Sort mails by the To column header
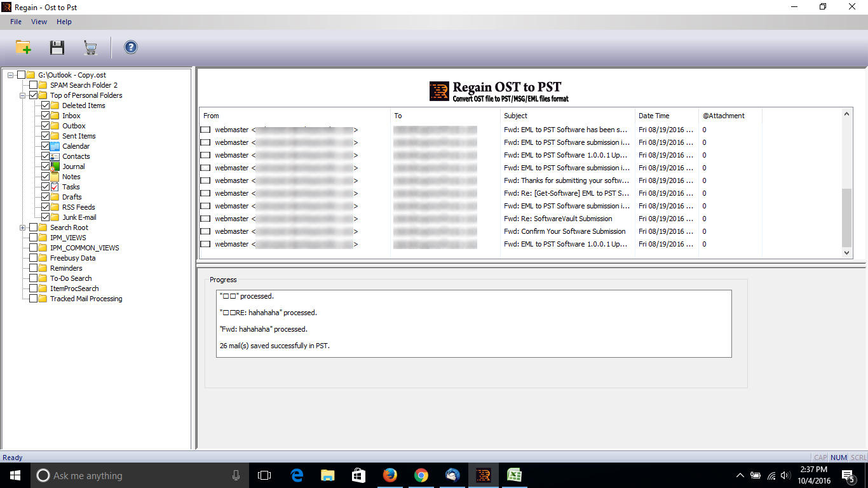 coord(445,116)
